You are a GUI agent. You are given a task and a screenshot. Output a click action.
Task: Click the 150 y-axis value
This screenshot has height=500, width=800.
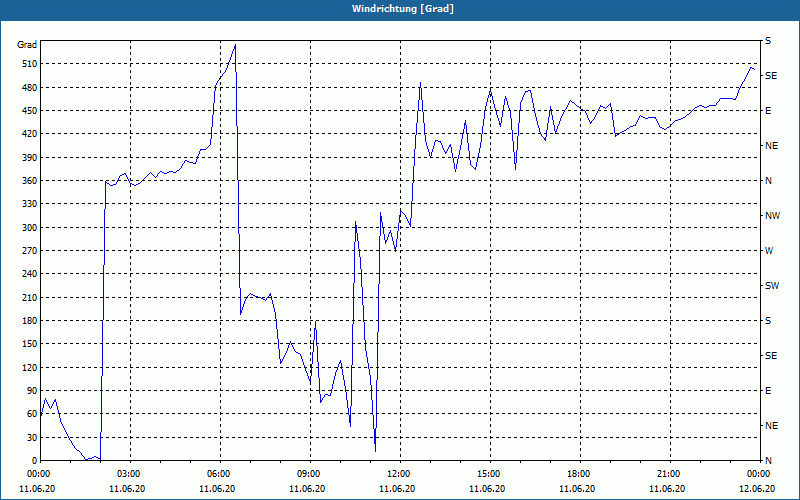click(28, 344)
